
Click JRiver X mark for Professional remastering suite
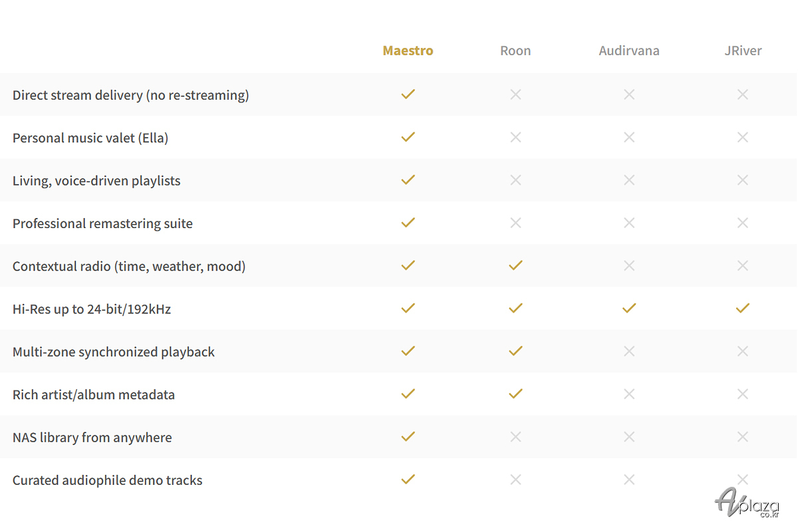click(x=743, y=223)
